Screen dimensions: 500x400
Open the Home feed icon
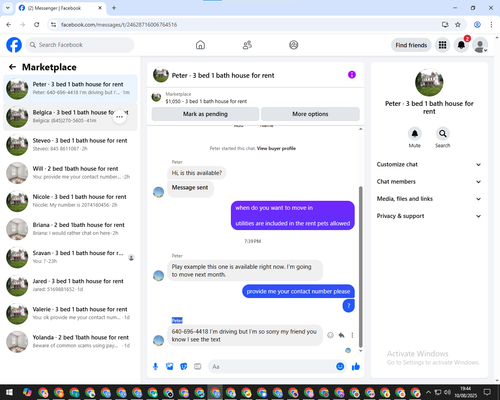pyautogui.click(x=200, y=45)
